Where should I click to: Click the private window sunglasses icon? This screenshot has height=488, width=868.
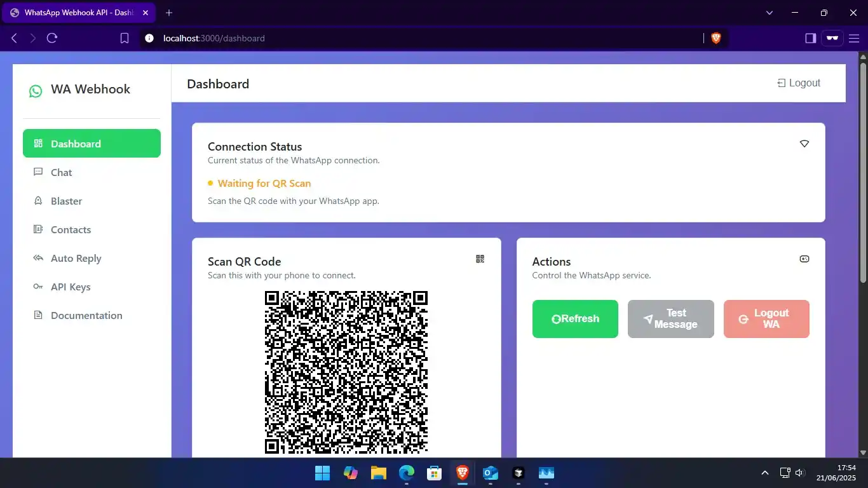click(x=832, y=38)
